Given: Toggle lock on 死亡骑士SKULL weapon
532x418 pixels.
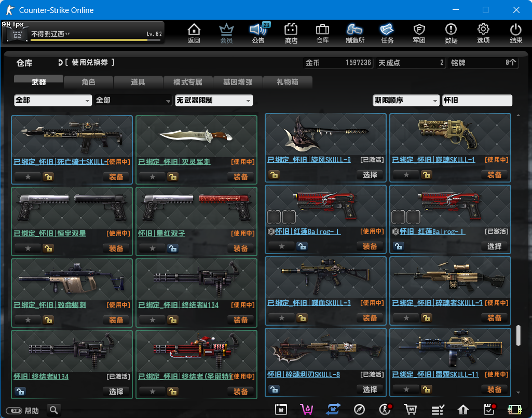Looking at the screenshot, I should coord(48,177).
